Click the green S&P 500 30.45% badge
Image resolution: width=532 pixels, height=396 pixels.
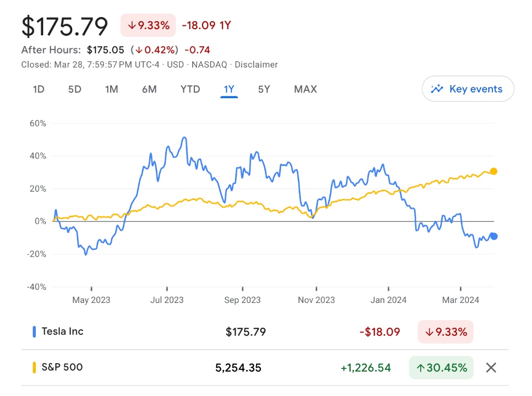point(441,368)
